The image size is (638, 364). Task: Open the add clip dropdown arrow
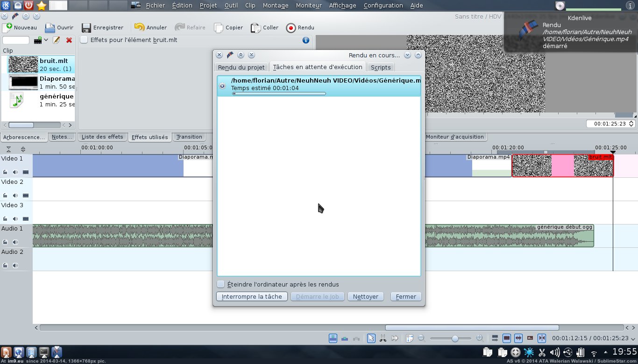click(x=46, y=40)
